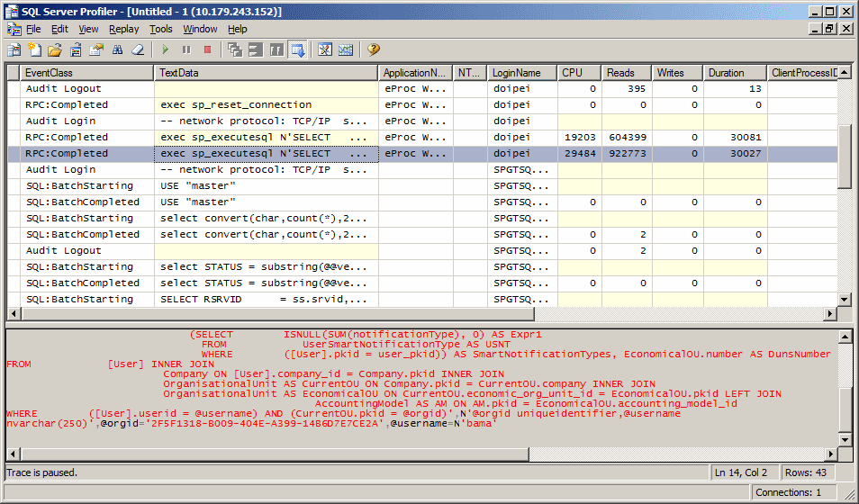Click the Writes column header
The height and width of the screenshot is (504, 859).
point(677,73)
